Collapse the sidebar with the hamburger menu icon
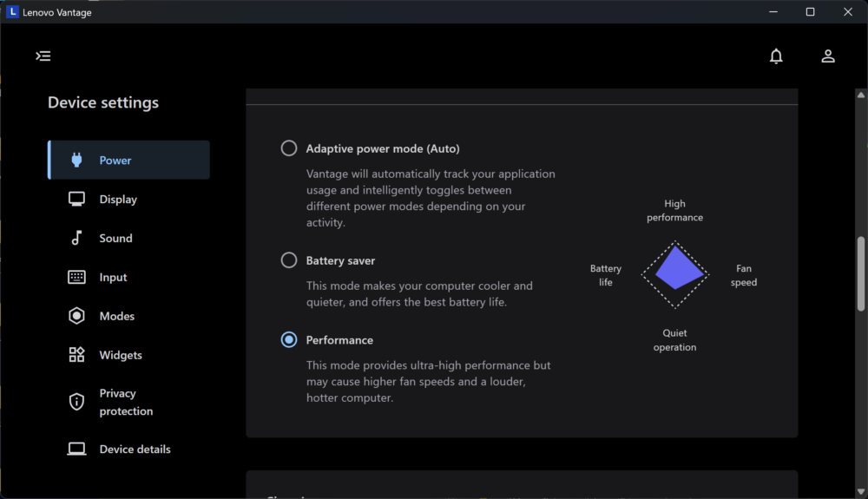Viewport: 868px width, 499px height. click(43, 56)
